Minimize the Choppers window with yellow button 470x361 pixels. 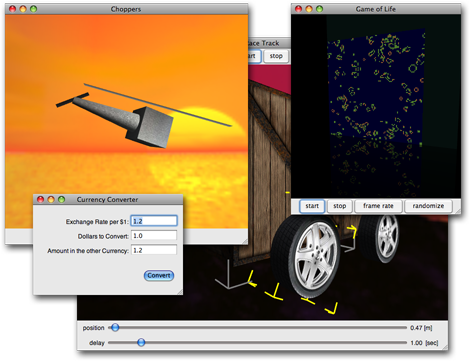pos(23,9)
